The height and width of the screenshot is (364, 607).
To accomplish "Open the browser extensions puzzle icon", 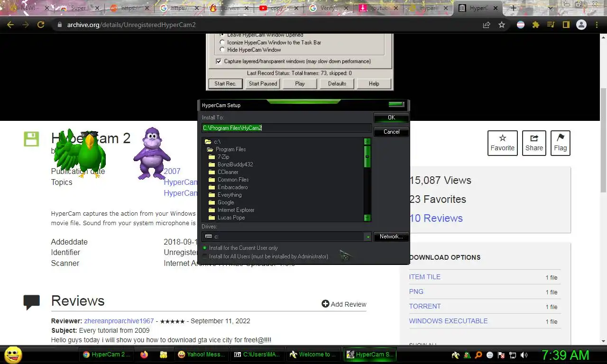I will click(536, 25).
